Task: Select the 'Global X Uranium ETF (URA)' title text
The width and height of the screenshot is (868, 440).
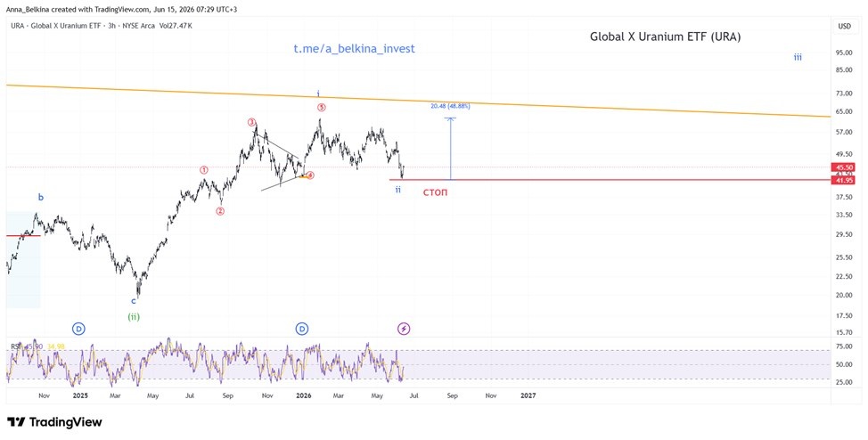Action: pos(666,37)
